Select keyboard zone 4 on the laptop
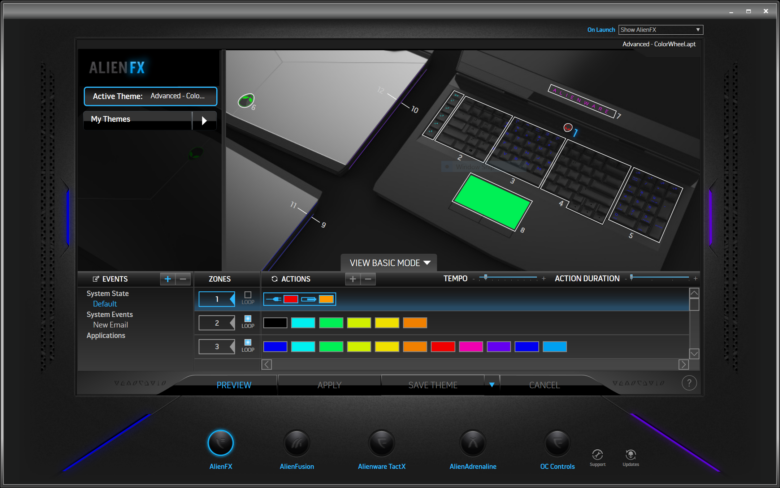The image size is (780, 488). pyautogui.click(x=586, y=180)
